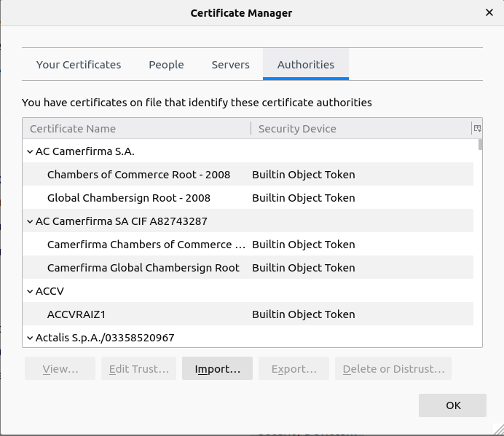Viewport: 504px width, 436px height.
Task: Switch to the Your Certificates tab
Action: click(79, 65)
